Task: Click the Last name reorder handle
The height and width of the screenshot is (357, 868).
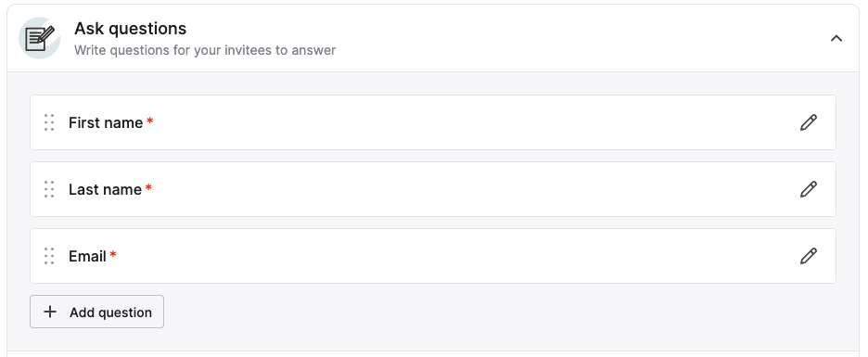Action: click(x=49, y=189)
